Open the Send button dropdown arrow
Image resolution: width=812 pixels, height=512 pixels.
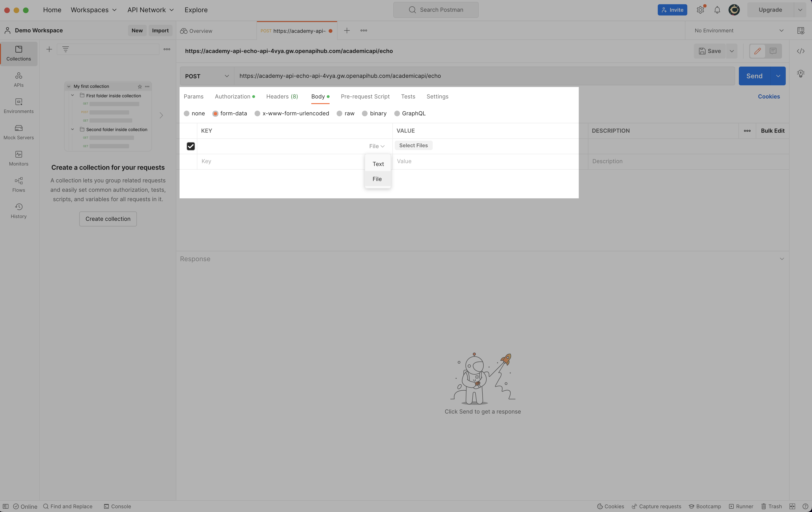pos(778,76)
